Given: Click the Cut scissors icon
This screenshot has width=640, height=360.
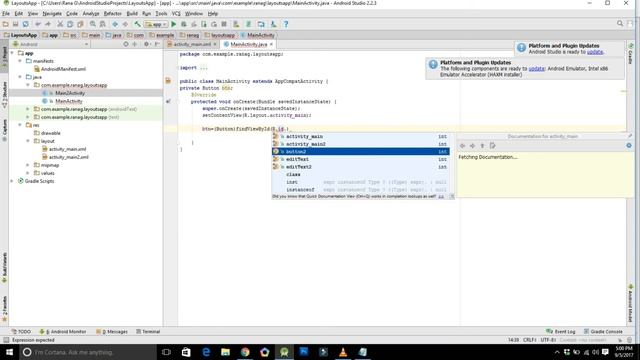Looking at the screenshot, I should pyautogui.click(x=60, y=24).
